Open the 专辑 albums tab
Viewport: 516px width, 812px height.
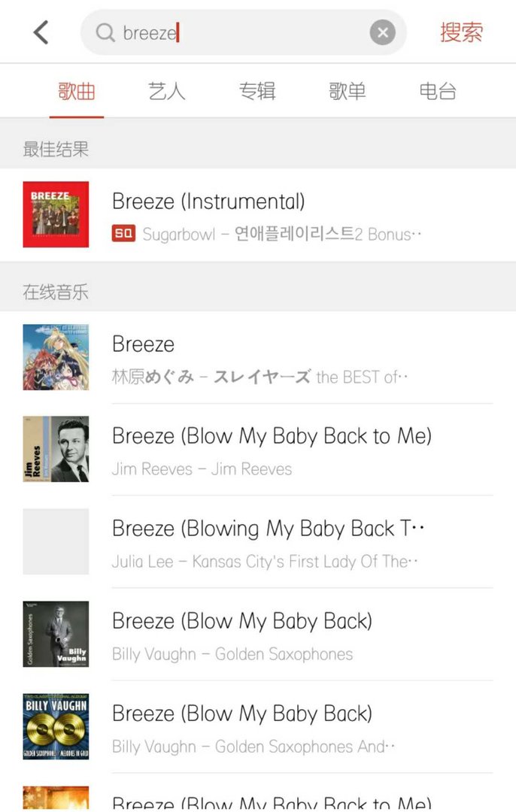[257, 92]
